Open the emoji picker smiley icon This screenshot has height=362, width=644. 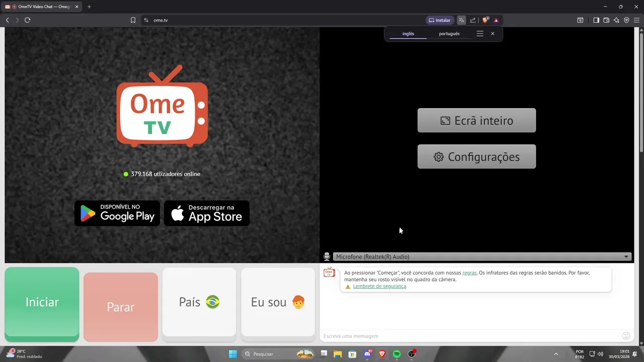click(x=626, y=336)
